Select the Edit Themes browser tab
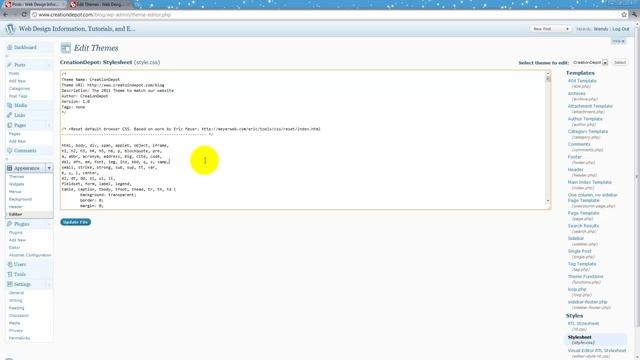Viewport: 640px width, 360px height. 99,4
